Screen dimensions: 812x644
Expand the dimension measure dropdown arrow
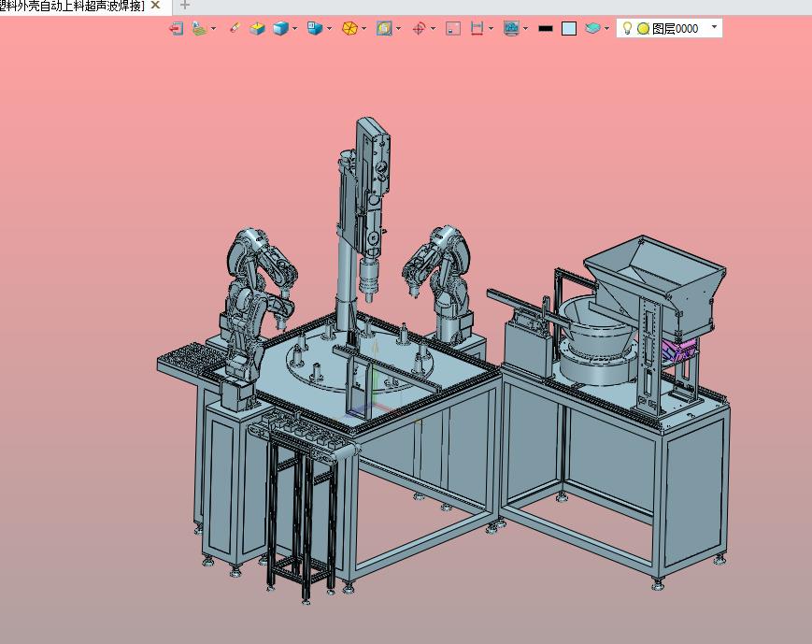(x=491, y=28)
